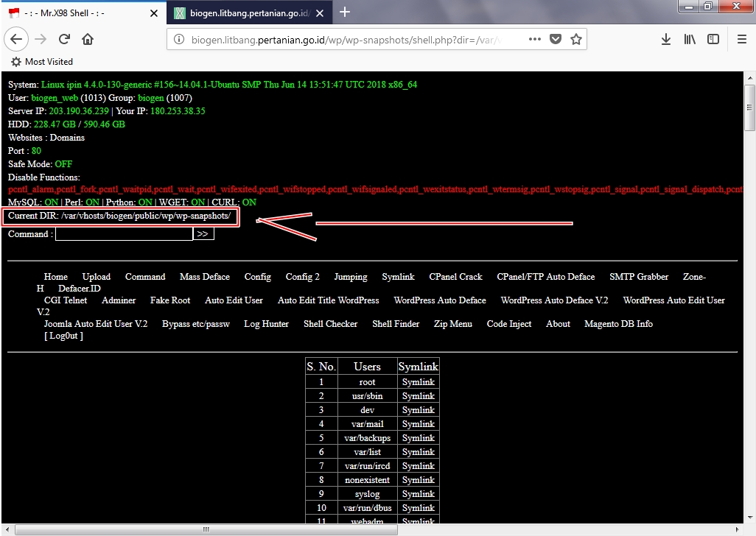This screenshot has width=756, height=536.
Task: Click Symlink link in the var/backups row
Action: click(x=419, y=438)
